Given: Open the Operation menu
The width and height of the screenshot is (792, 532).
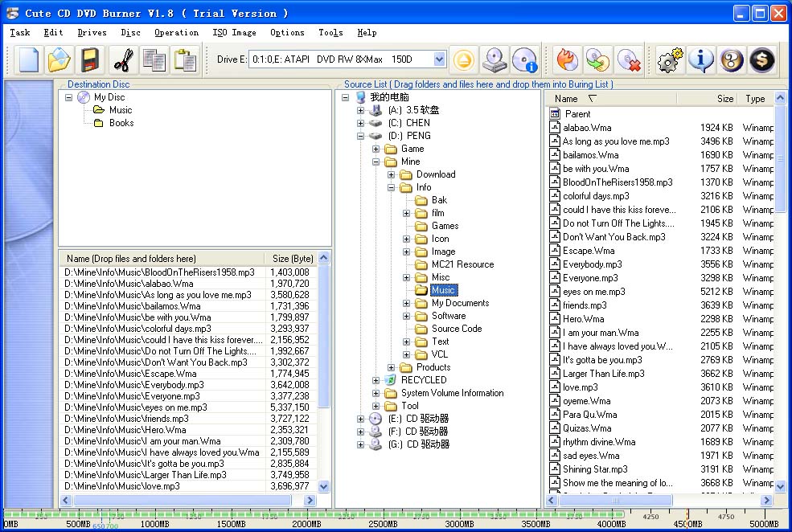Looking at the screenshot, I should pos(176,33).
